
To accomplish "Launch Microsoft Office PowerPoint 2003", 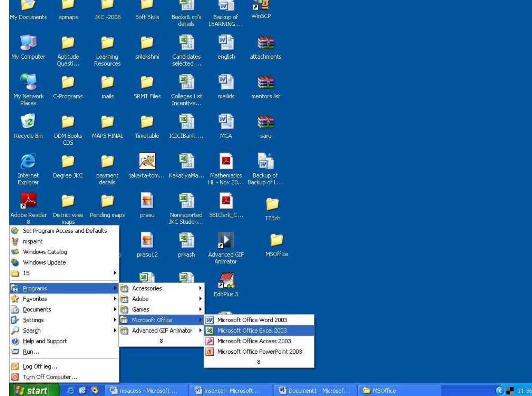I will [x=259, y=351].
